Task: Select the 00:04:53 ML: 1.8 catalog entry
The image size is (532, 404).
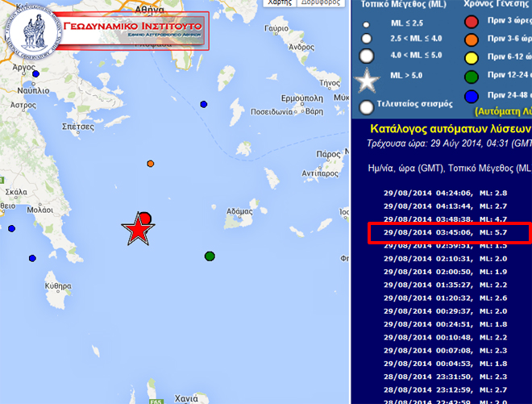Action: tap(445, 364)
